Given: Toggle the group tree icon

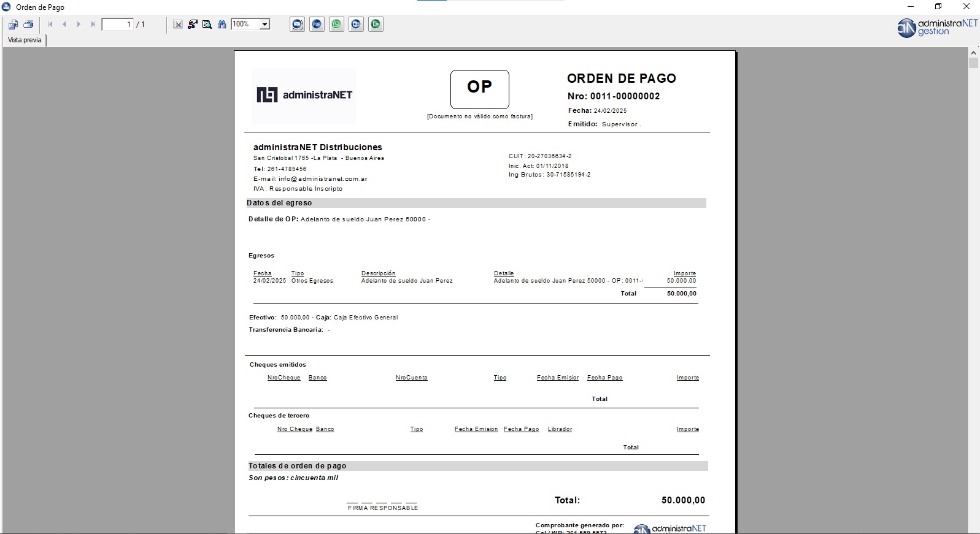Looking at the screenshot, I should tap(192, 25).
